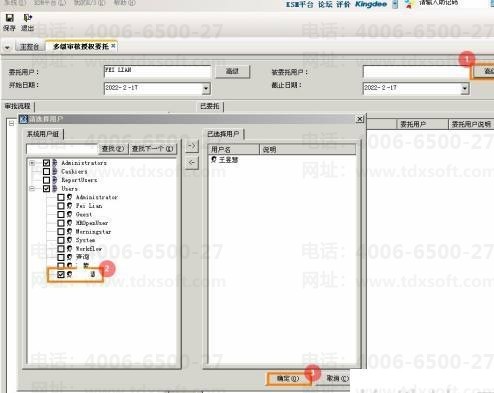Viewport: 494px width, 393px height.
Task: Click the Users group icon
Action: [x=55, y=189]
